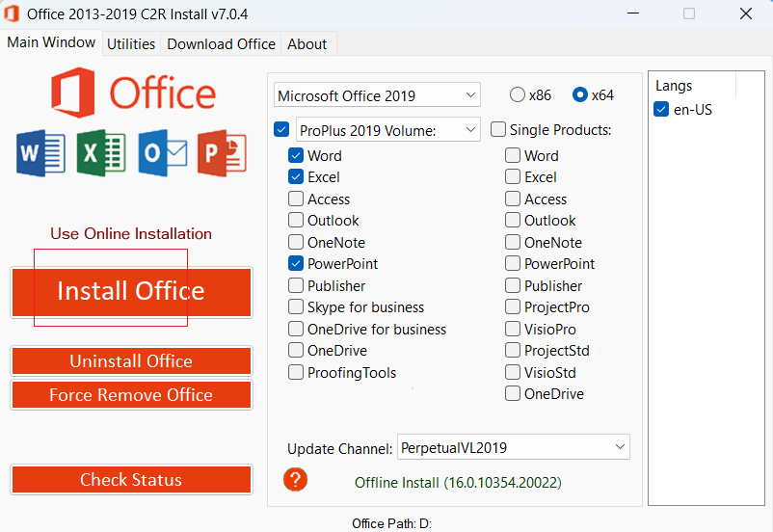Click the Office icon in title bar

12,13
